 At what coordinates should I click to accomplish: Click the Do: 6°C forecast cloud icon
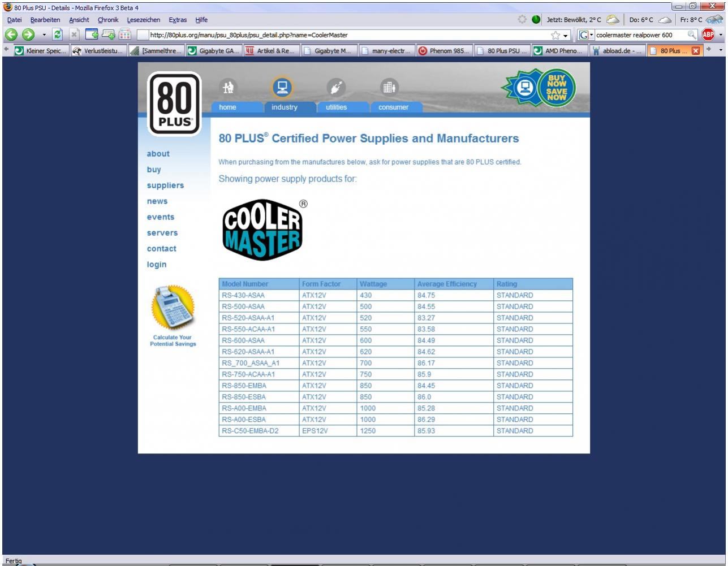[665, 20]
